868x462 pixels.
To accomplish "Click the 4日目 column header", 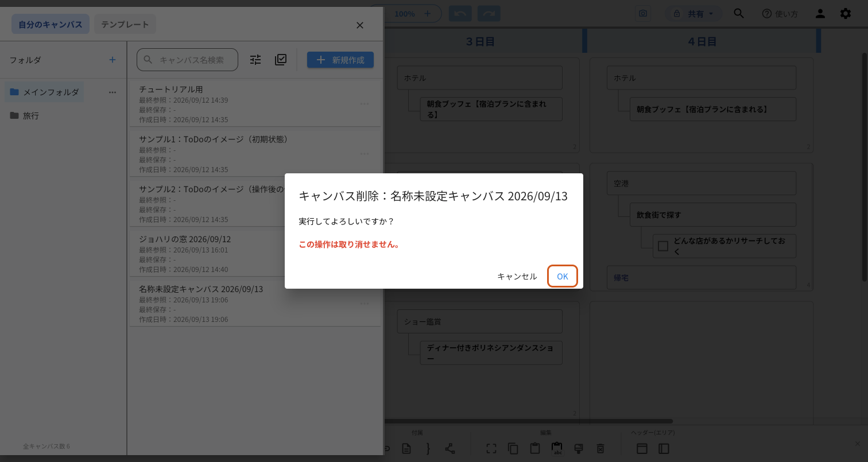I will [702, 41].
